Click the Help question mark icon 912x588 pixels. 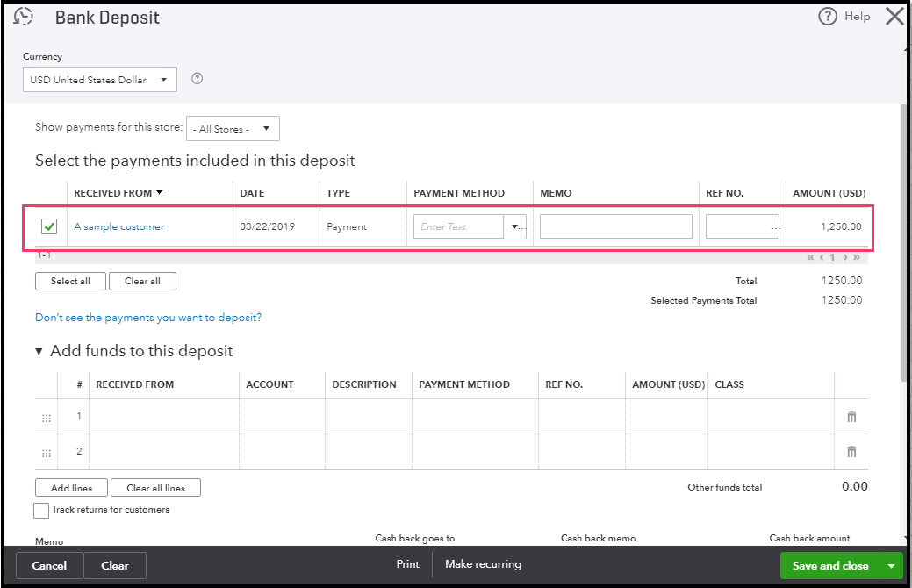point(826,16)
